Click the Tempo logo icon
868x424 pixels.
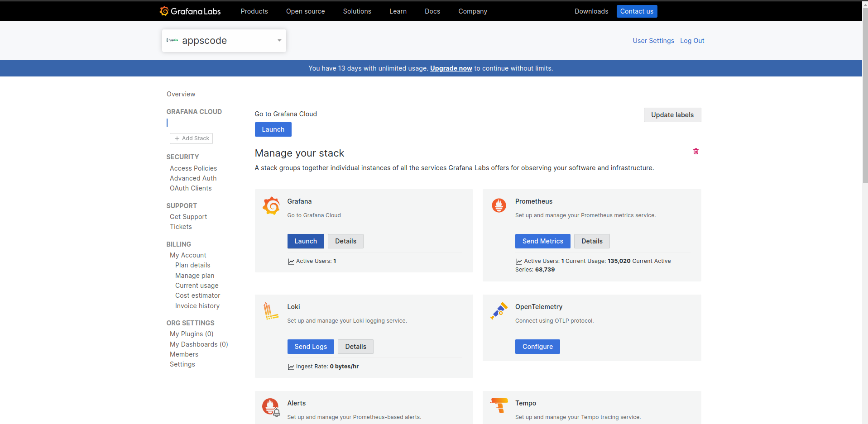click(x=499, y=405)
